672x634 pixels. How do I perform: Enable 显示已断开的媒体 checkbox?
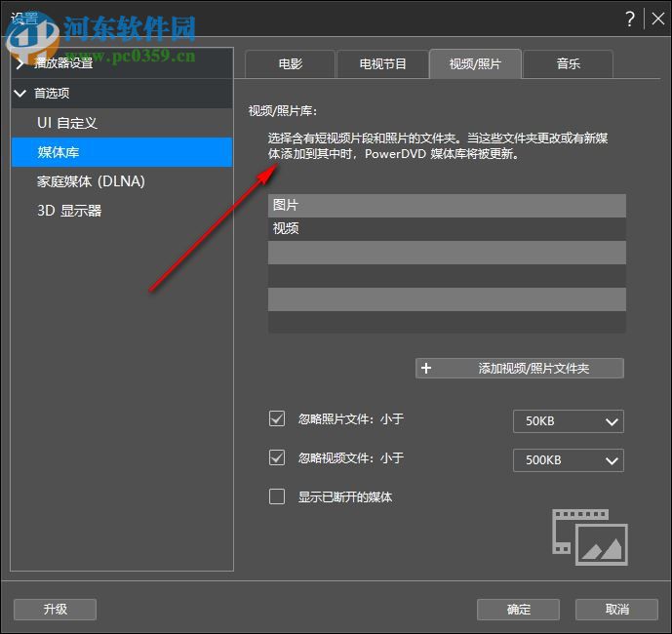[x=277, y=496]
